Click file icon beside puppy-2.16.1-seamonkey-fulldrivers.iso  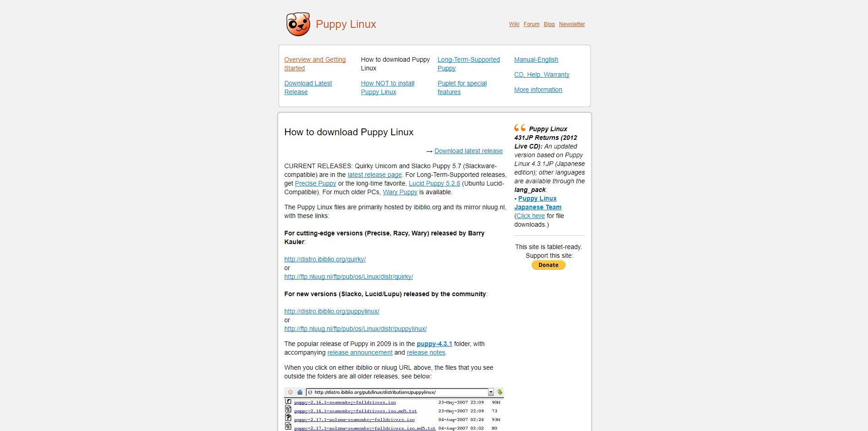click(288, 401)
